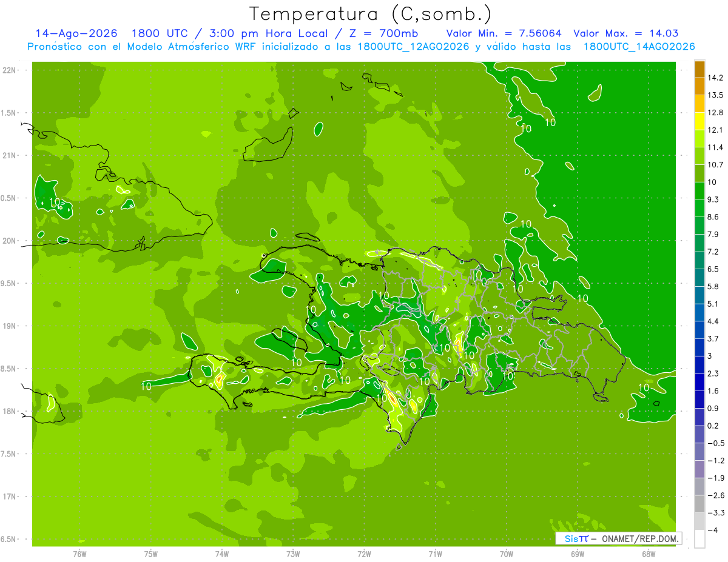Viewport: 728px width, 562px height.
Task: Click the legend value '13.5'
Action: pos(715,95)
